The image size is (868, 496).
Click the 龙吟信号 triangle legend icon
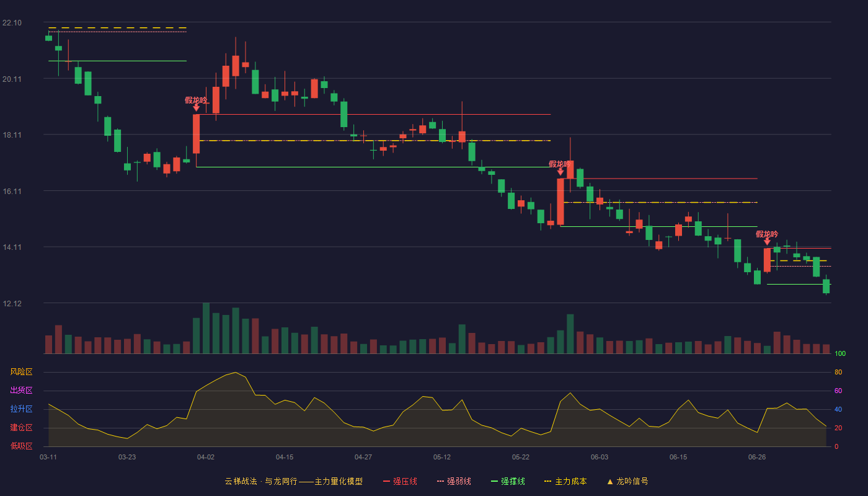(610, 481)
